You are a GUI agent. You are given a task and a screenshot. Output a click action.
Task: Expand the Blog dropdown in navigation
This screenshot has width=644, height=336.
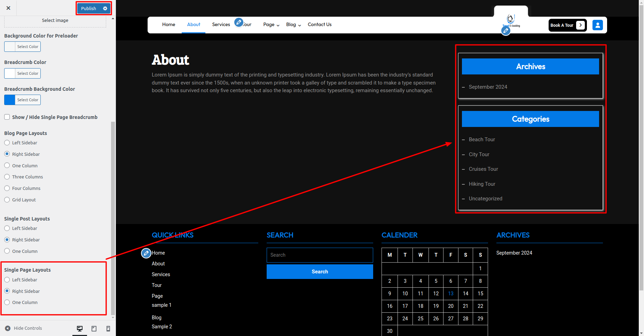point(293,25)
